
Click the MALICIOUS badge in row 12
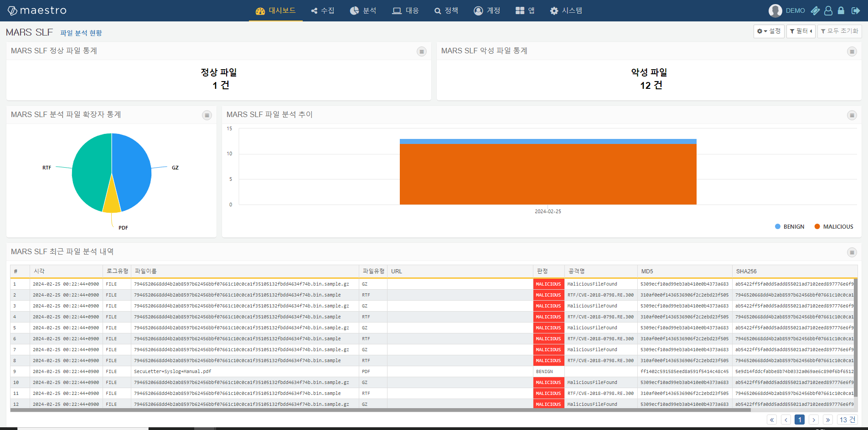(x=548, y=404)
